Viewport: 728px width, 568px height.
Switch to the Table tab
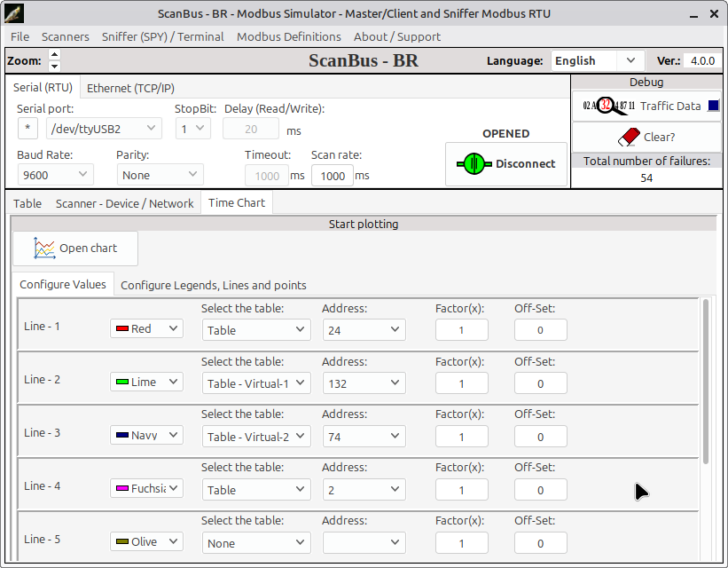[x=27, y=203]
